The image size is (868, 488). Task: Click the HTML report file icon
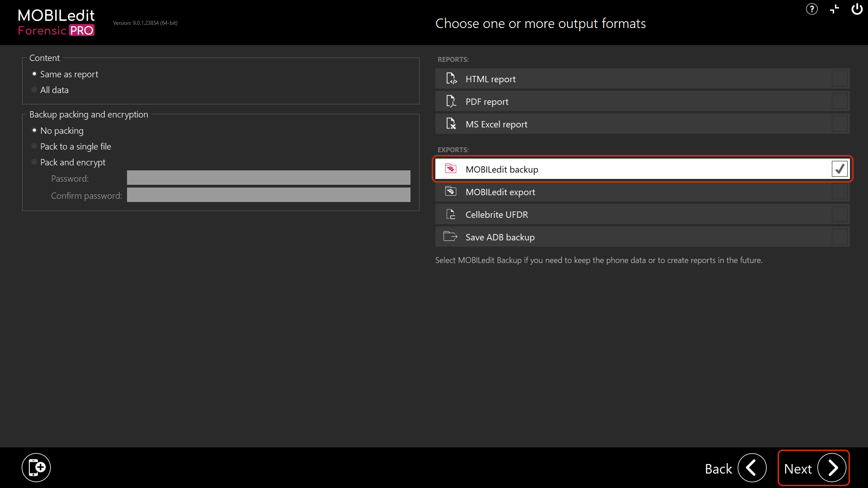(451, 79)
